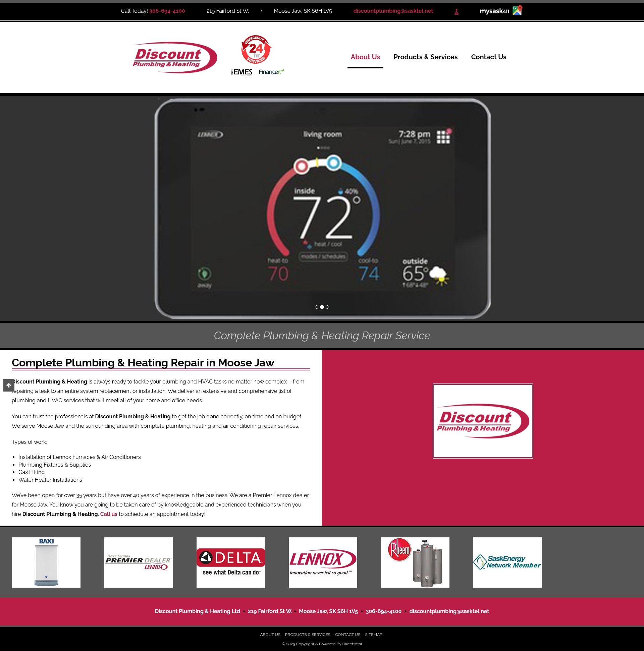Open the footer SITEMAP link
Viewport: 644px width, 651px height.
click(374, 635)
